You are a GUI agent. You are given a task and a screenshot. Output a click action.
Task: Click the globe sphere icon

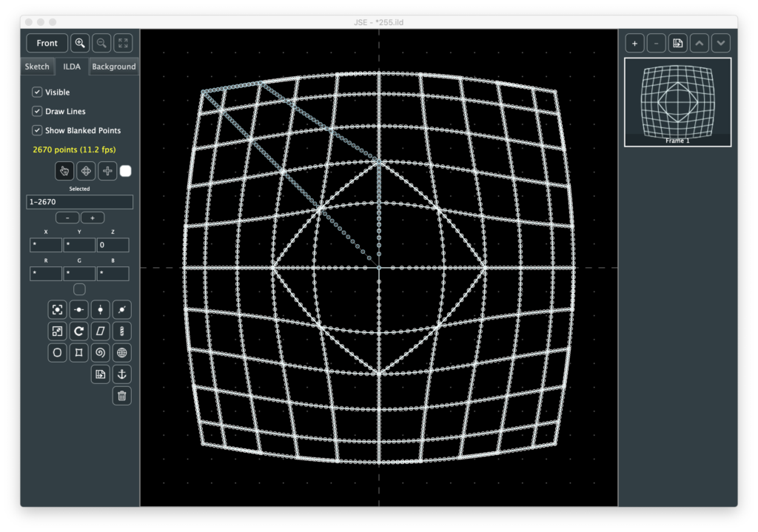pyautogui.click(x=122, y=353)
